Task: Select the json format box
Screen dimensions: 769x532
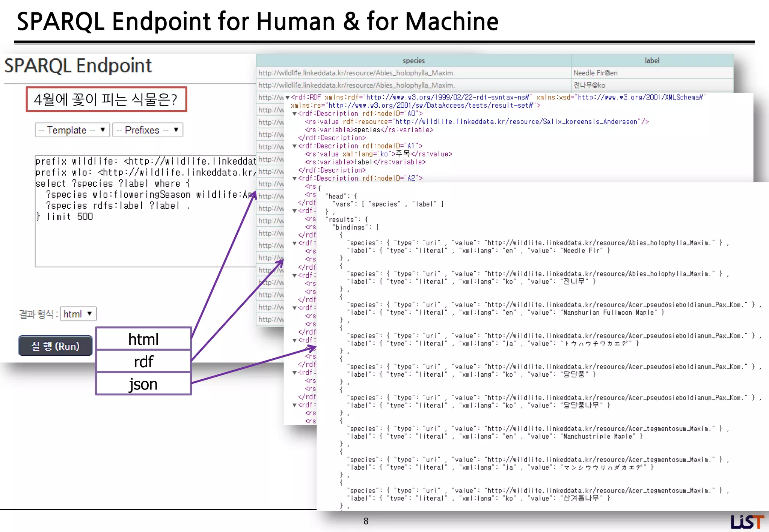Action: pyautogui.click(x=143, y=384)
